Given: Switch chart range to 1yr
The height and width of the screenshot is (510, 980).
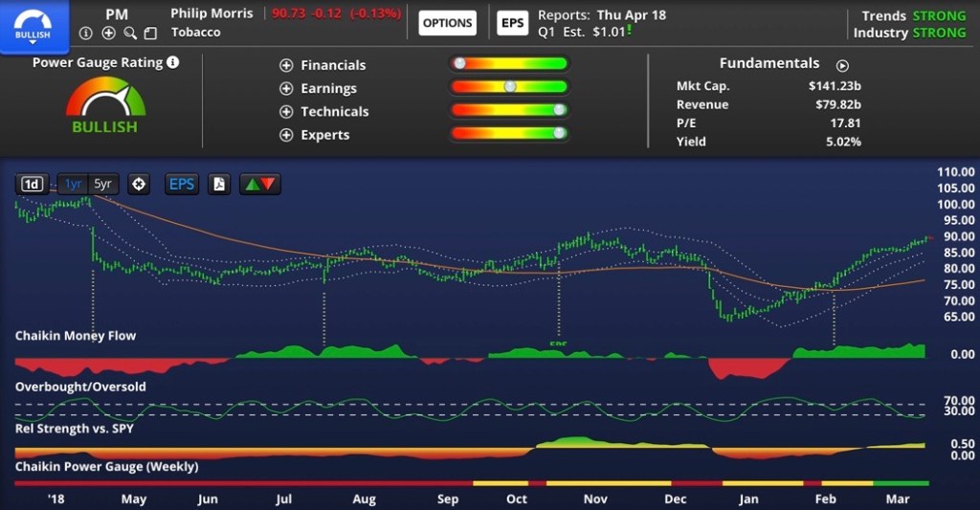Looking at the screenshot, I should point(74,185).
